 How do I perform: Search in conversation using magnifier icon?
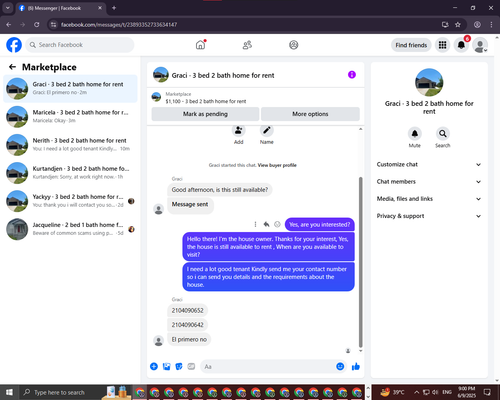click(442, 134)
